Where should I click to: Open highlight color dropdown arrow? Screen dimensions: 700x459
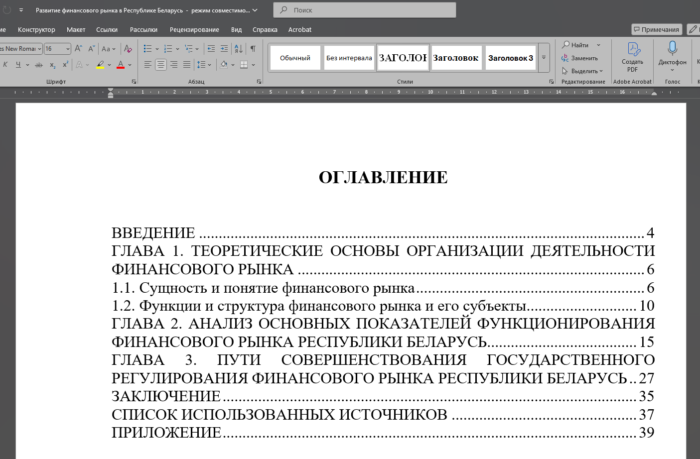(x=109, y=65)
